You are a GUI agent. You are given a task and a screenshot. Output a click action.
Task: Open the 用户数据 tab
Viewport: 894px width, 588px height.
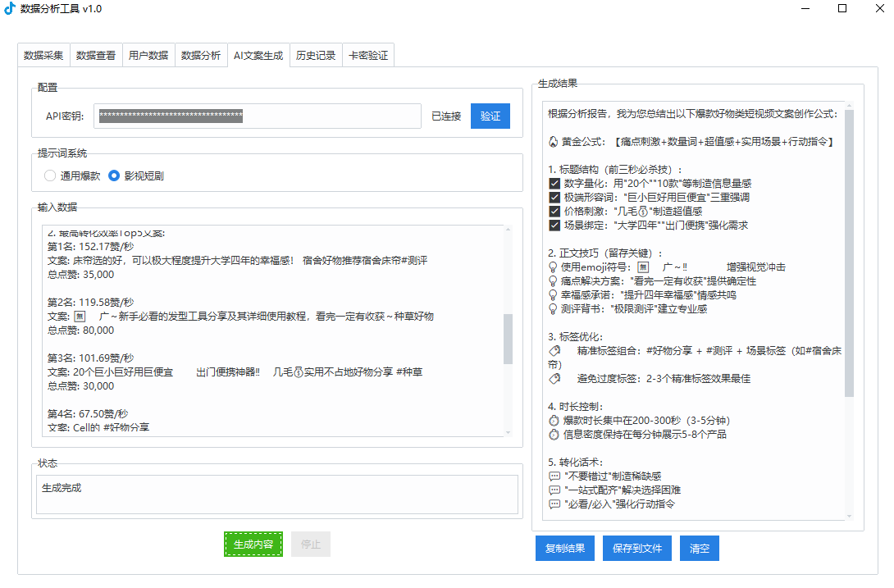[148, 56]
